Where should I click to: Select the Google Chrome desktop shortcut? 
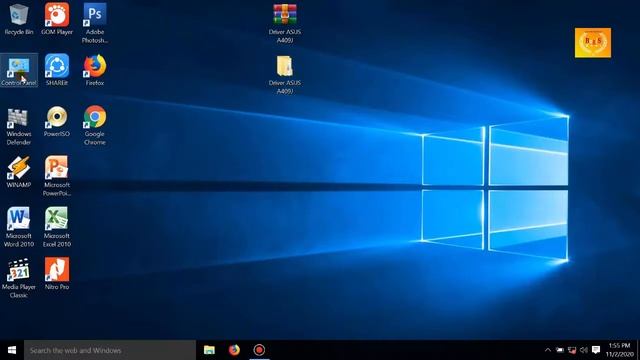click(95, 126)
